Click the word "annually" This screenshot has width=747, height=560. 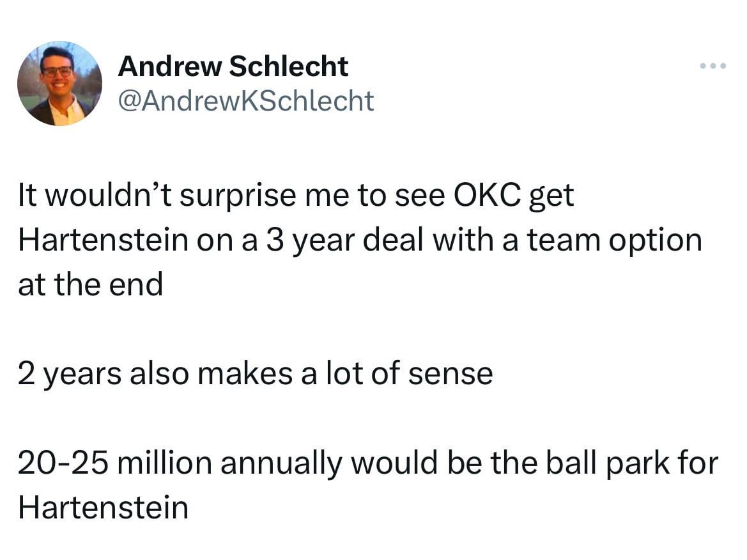click(281, 463)
